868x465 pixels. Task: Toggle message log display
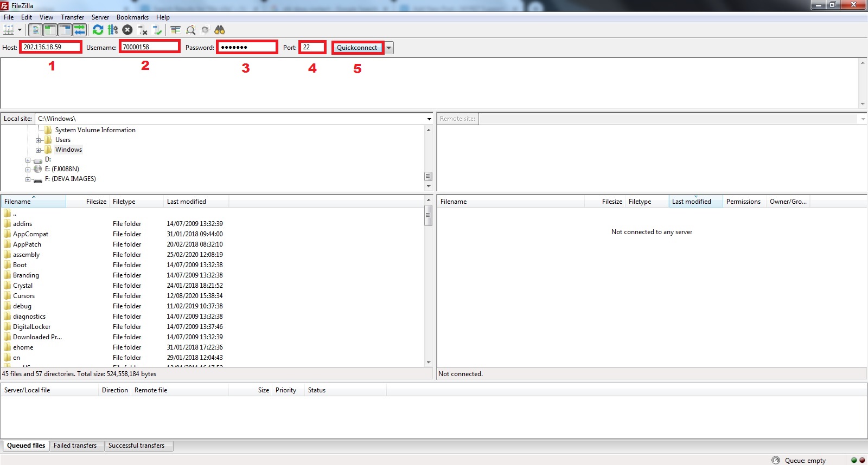[35, 30]
